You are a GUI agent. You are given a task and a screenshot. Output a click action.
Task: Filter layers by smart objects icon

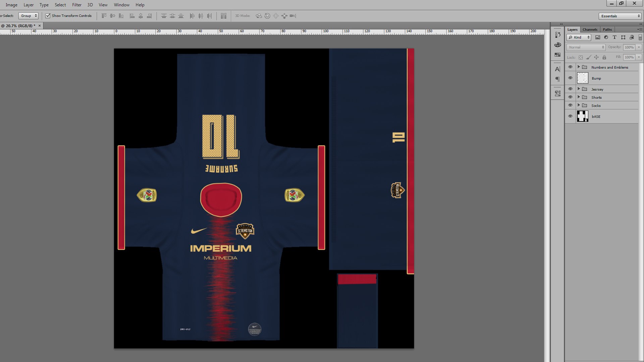632,37
